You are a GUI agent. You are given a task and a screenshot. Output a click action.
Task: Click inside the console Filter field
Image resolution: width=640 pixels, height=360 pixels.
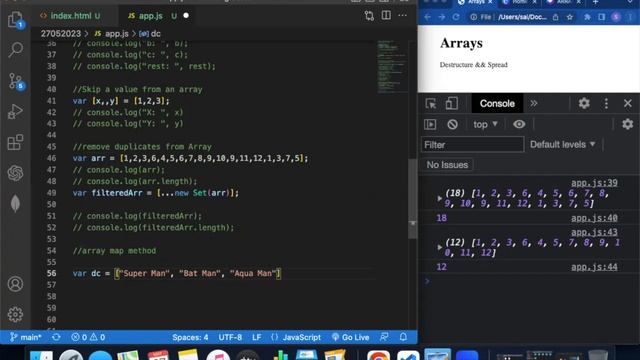pyautogui.click(x=473, y=144)
